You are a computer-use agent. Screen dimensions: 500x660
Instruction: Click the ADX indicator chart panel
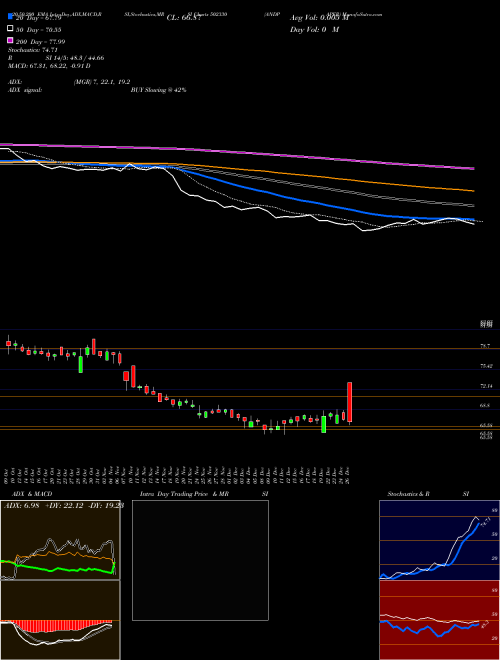pos(60,540)
